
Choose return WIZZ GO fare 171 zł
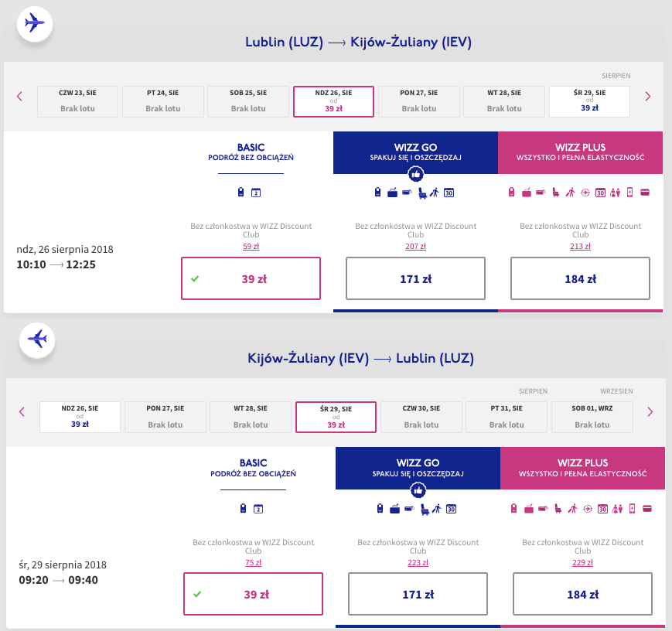coord(418,594)
